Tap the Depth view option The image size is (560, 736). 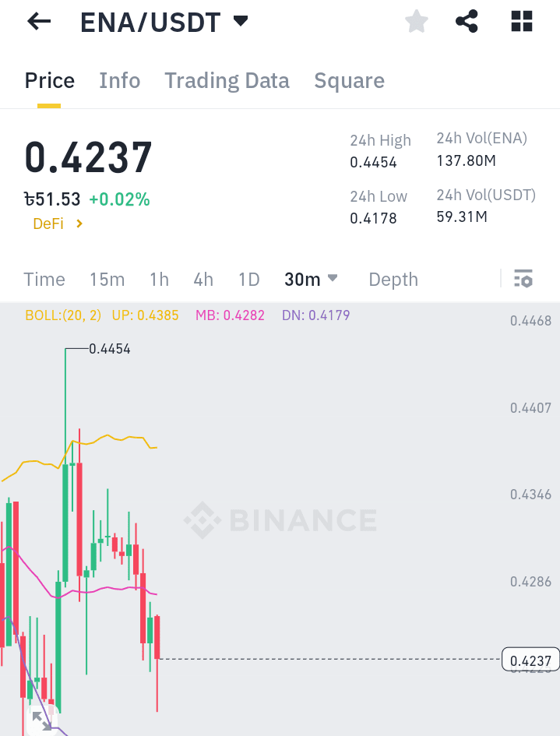pos(393,279)
